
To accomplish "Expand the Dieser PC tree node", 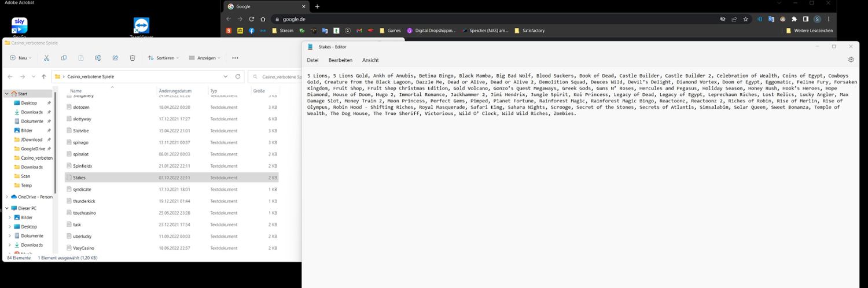I will coord(6,208).
